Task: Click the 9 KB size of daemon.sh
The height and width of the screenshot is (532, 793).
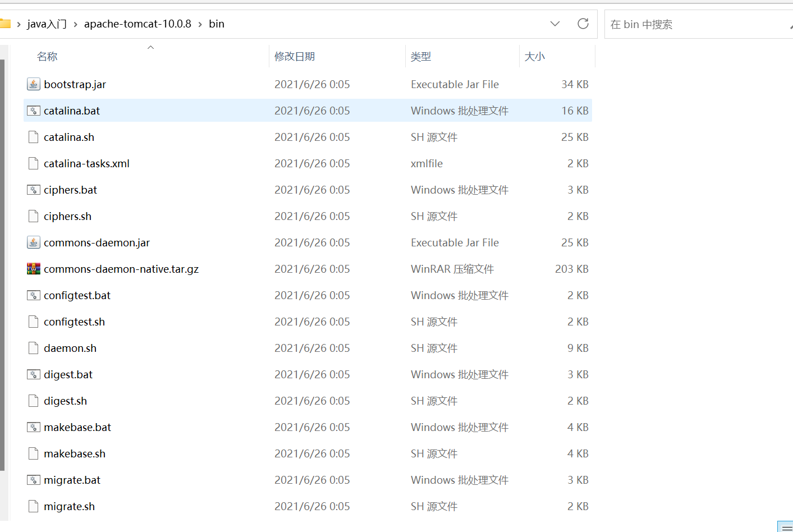Action: click(x=578, y=348)
